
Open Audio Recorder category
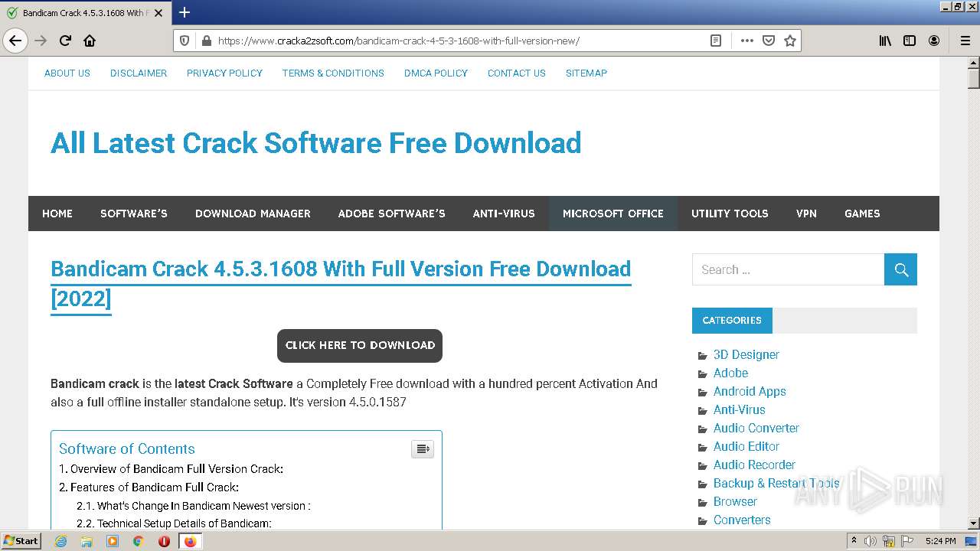pyautogui.click(x=754, y=465)
